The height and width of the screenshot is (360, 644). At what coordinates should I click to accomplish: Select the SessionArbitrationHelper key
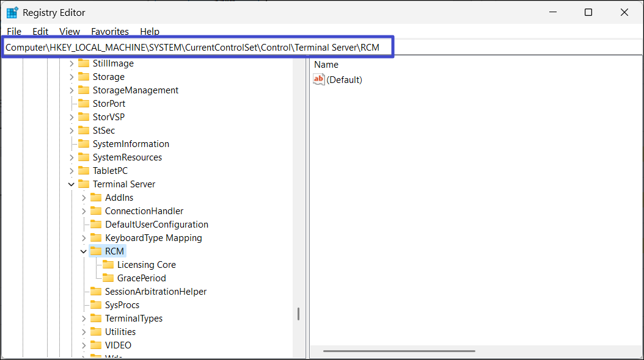tap(155, 292)
